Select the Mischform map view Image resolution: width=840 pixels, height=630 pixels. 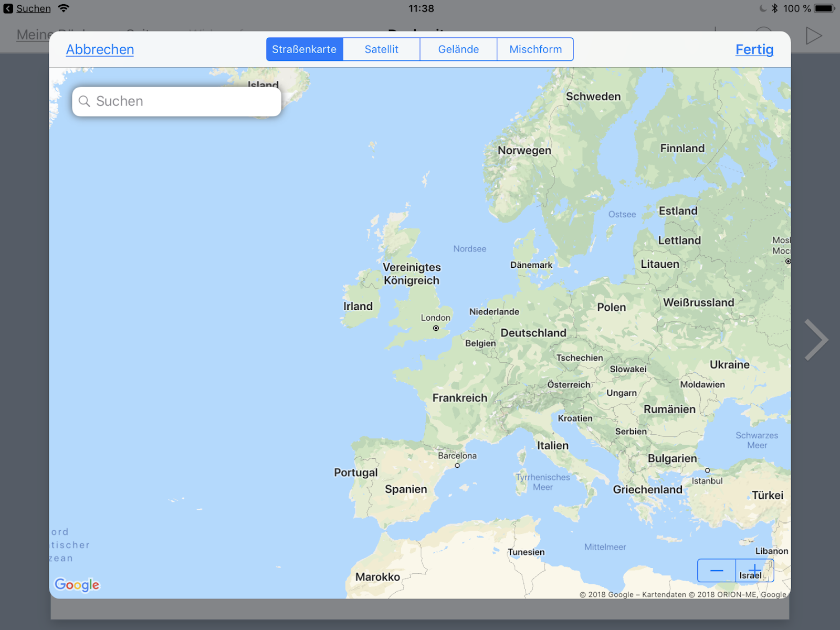tap(535, 49)
